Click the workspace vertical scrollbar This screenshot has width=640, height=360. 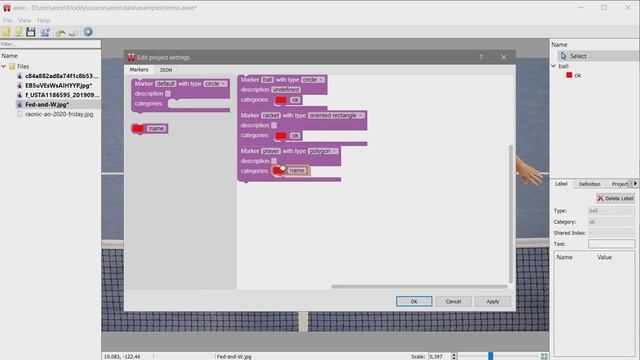click(x=511, y=214)
